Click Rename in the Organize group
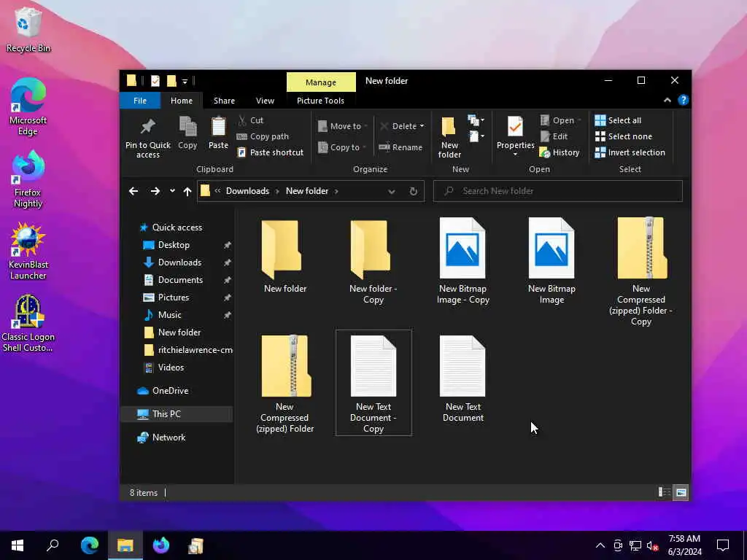The image size is (747, 560). click(x=400, y=147)
